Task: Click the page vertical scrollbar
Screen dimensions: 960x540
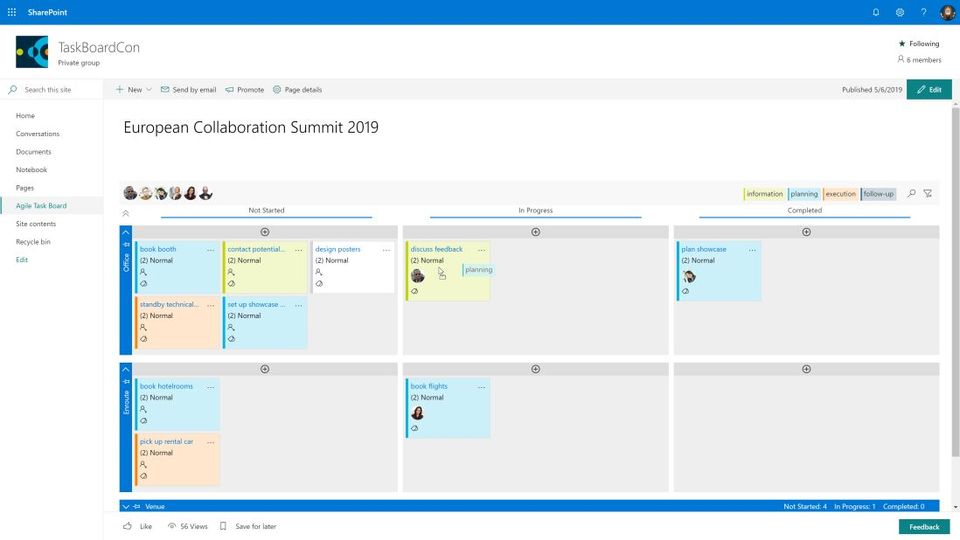Action: point(955,282)
